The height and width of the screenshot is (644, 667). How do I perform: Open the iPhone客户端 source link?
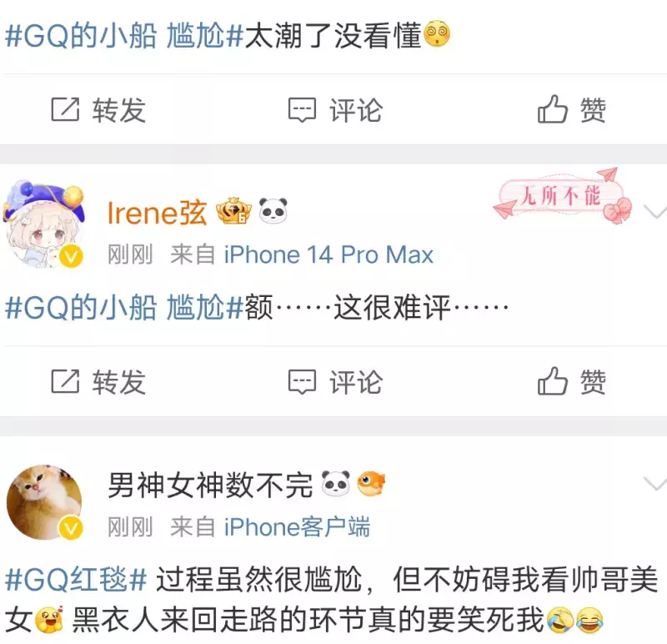tap(297, 527)
